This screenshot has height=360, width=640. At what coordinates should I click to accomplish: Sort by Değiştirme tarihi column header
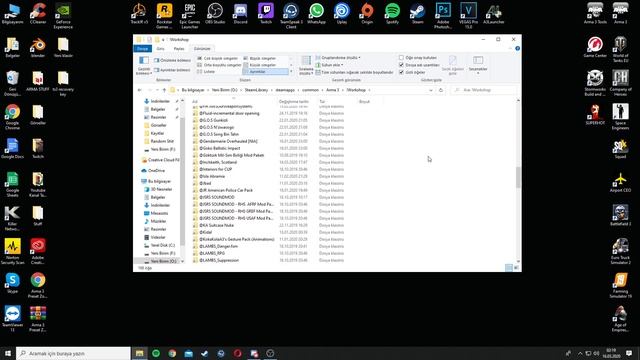pyautogui.click(x=294, y=102)
